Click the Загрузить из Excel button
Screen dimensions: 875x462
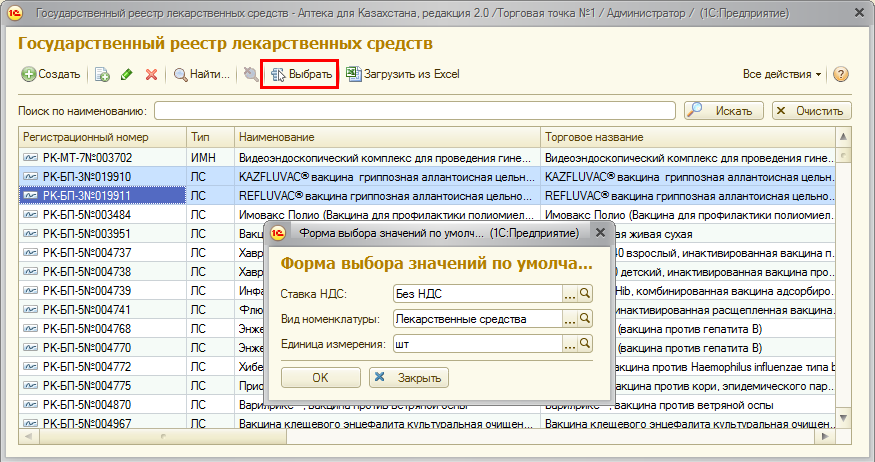click(x=402, y=74)
